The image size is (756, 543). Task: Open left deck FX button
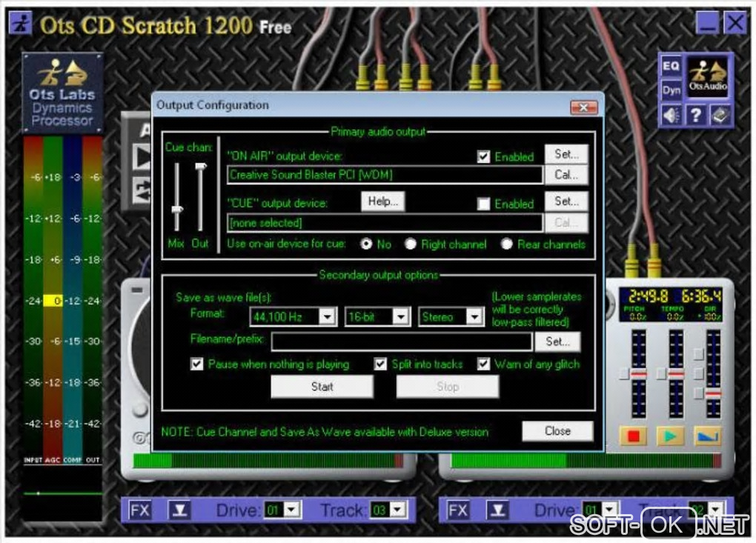[x=140, y=510]
